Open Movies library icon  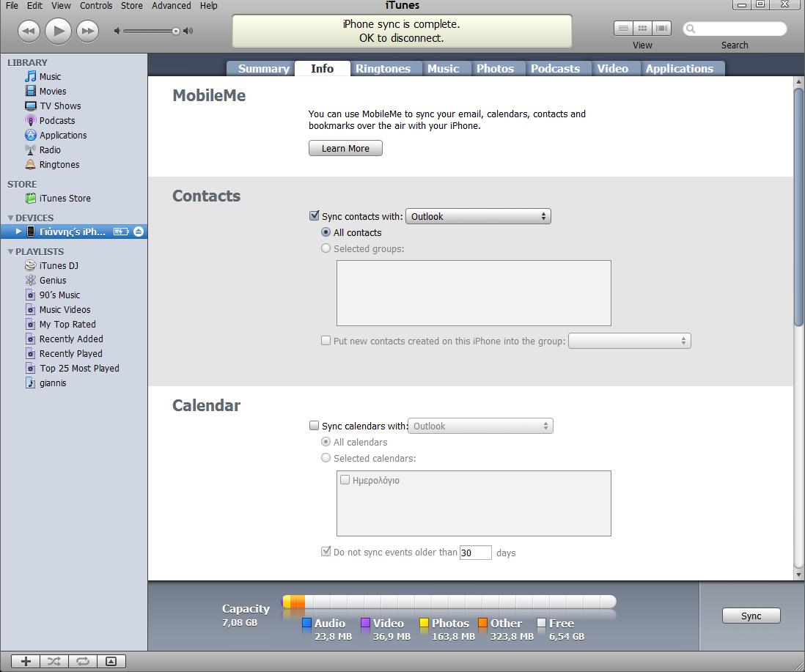[31, 91]
